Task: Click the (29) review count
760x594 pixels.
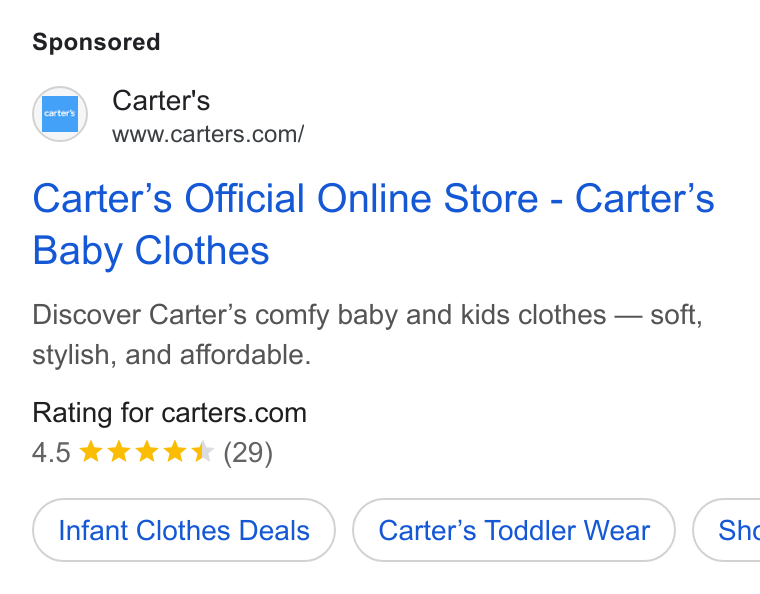Action: click(x=248, y=453)
